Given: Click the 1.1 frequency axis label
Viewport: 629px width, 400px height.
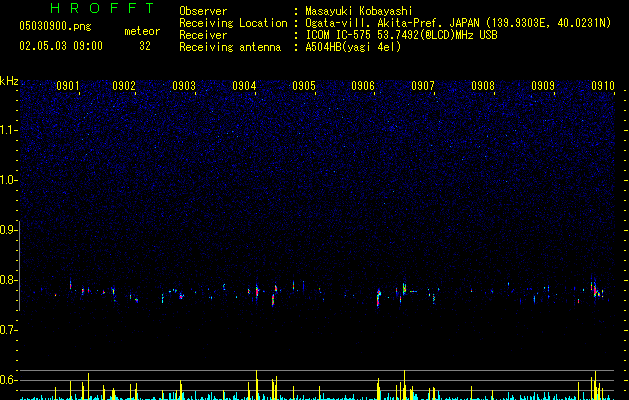Looking at the screenshot, I should (x=9, y=130).
